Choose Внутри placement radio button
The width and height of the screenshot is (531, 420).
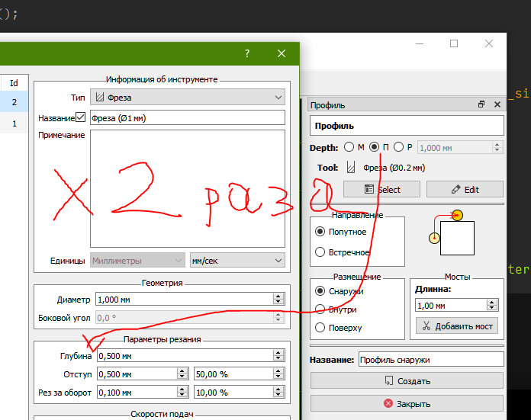(x=320, y=309)
